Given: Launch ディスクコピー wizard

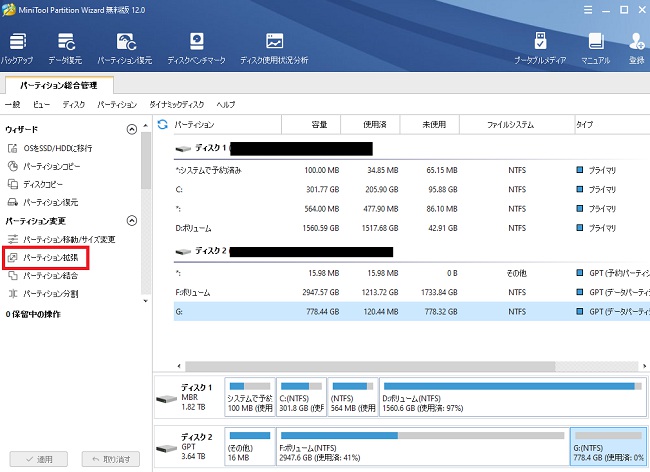Looking at the screenshot, I should 35,184.
